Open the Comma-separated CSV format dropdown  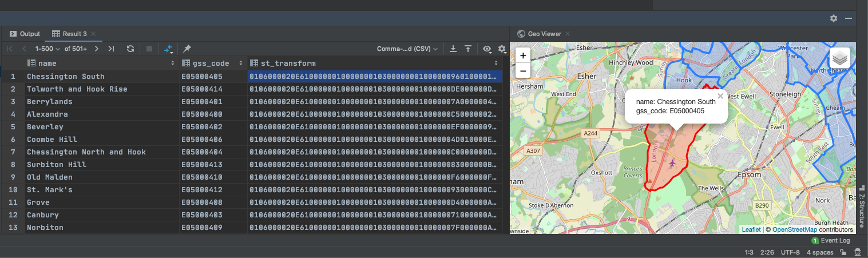[407, 49]
